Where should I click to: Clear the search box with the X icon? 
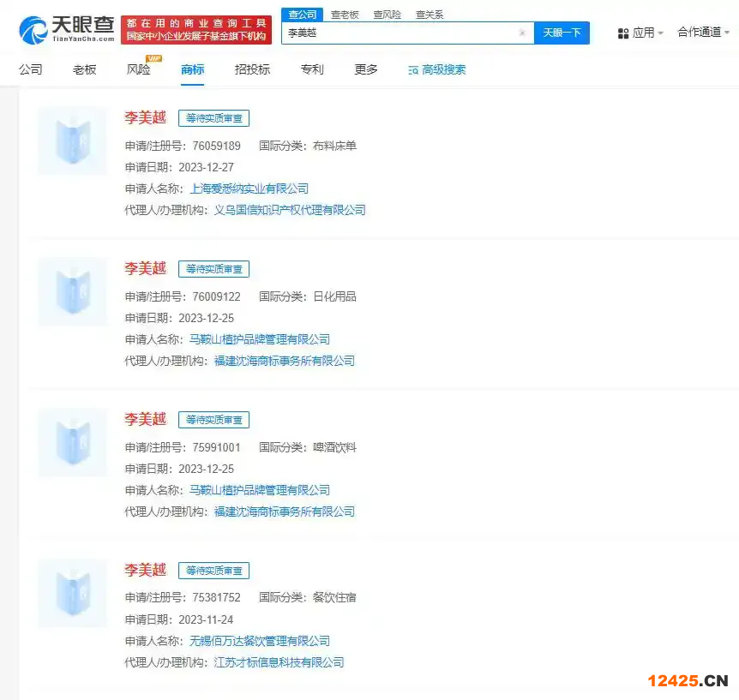click(x=521, y=33)
